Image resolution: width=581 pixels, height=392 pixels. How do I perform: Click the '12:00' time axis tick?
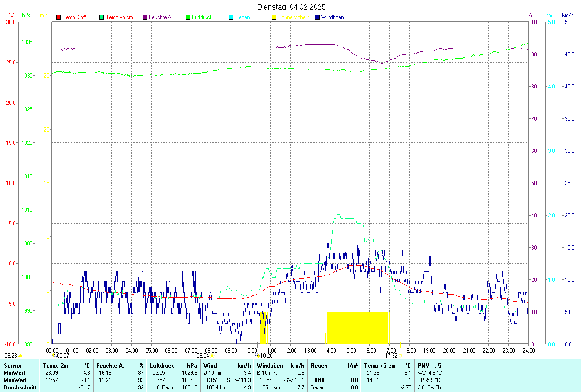(x=290, y=350)
